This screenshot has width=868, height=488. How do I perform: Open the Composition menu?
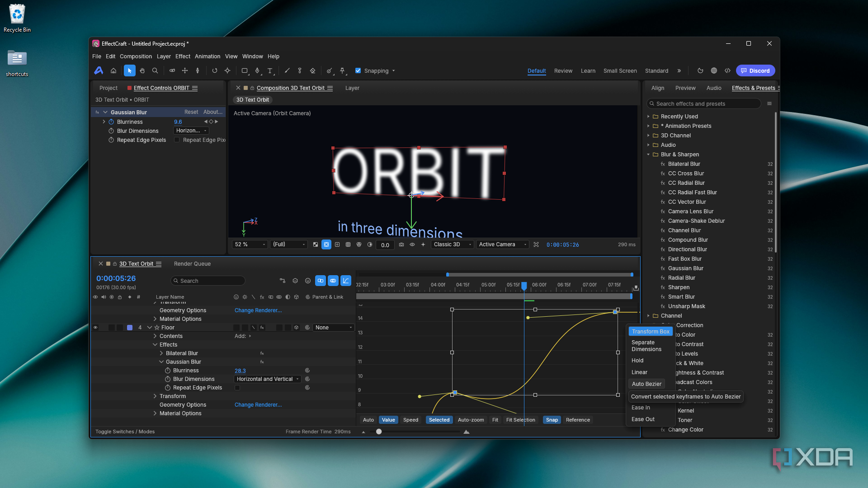[136, 56]
